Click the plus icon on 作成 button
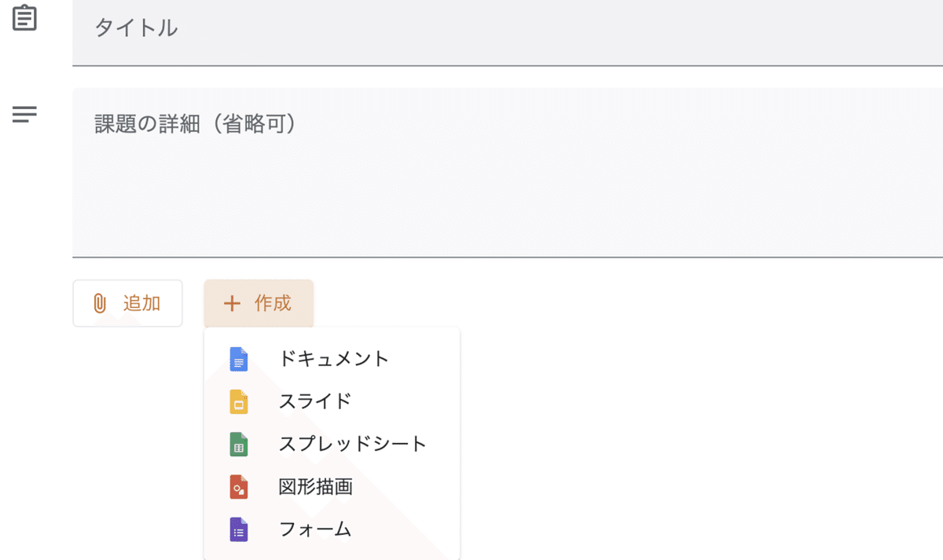943x560 pixels. [x=233, y=304]
